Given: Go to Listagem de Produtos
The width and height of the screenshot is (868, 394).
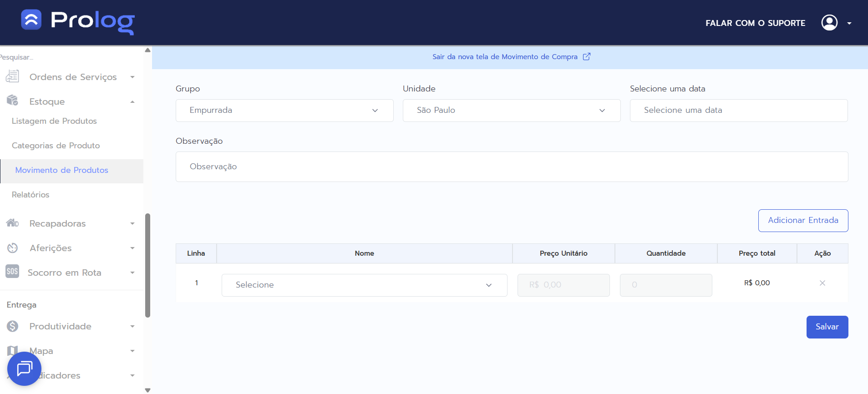Looking at the screenshot, I should 54,121.
